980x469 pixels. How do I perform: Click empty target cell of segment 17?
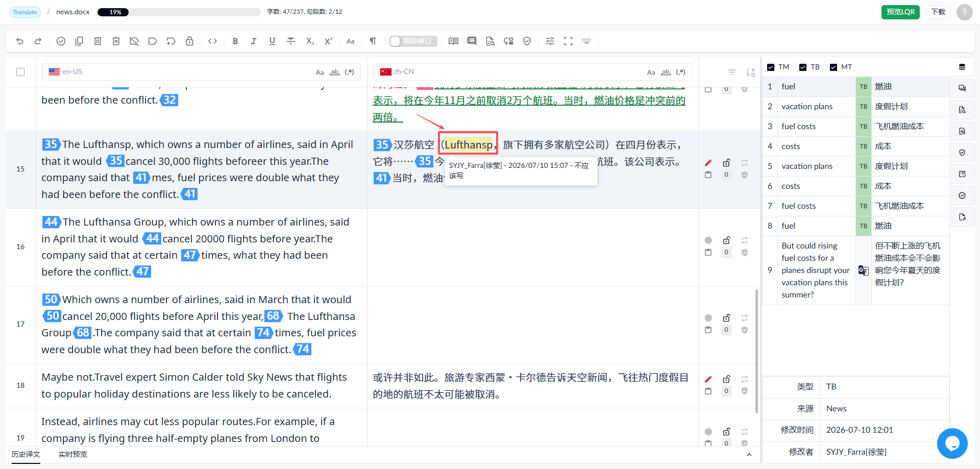click(532, 325)
